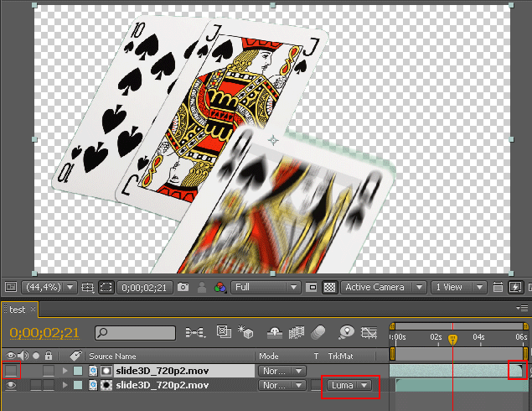
Task: Enable motion blur for all layers
Action: pyautogui.click(x=318, y=332)
